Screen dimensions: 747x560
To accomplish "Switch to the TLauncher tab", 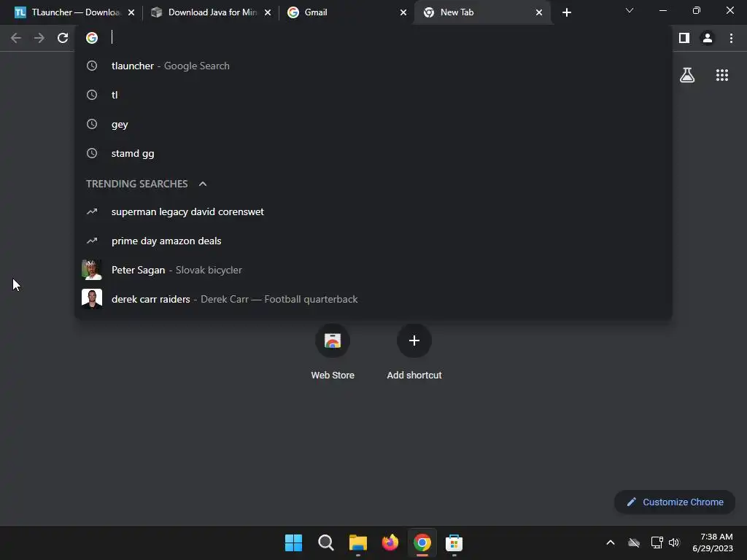I will click(73, 12).
